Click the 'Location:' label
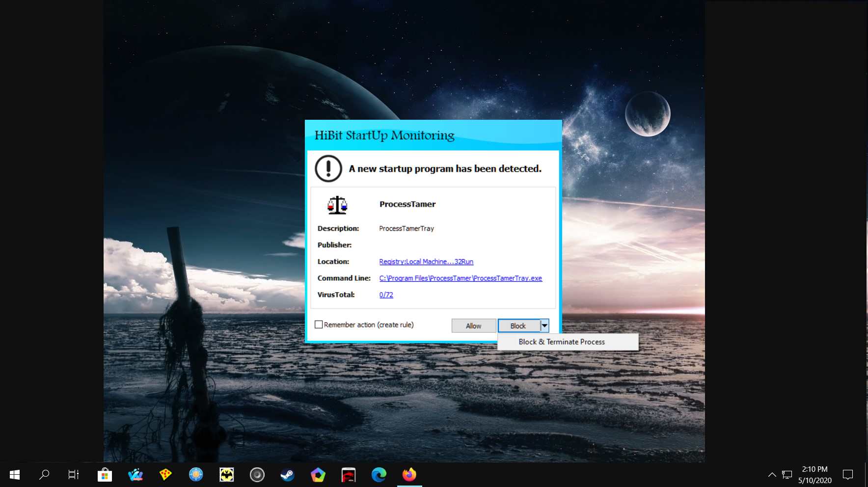 pos(333,262)
